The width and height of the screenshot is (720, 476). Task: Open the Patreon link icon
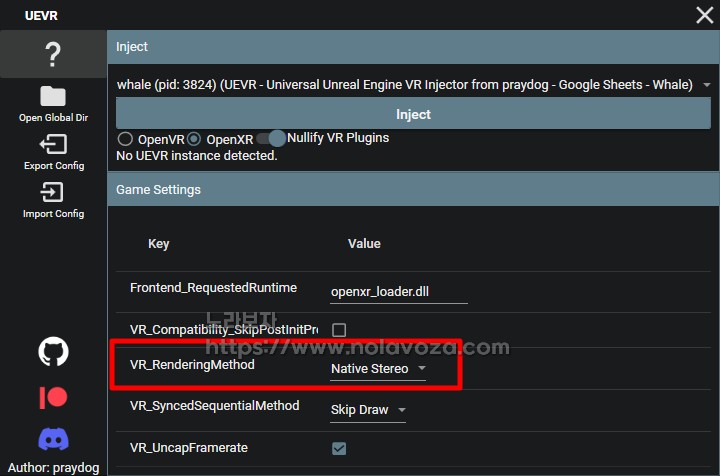click(x=53, y=397)
